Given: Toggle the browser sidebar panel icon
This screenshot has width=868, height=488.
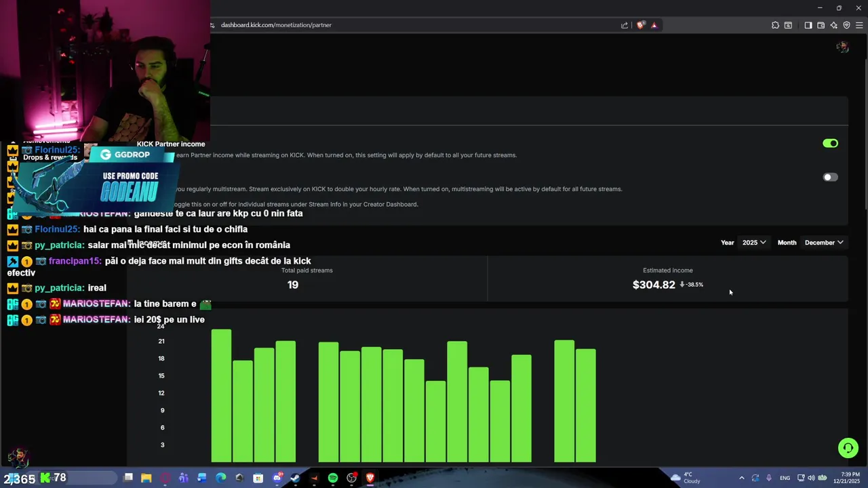Looking at the screenshot, I should 808,25.
